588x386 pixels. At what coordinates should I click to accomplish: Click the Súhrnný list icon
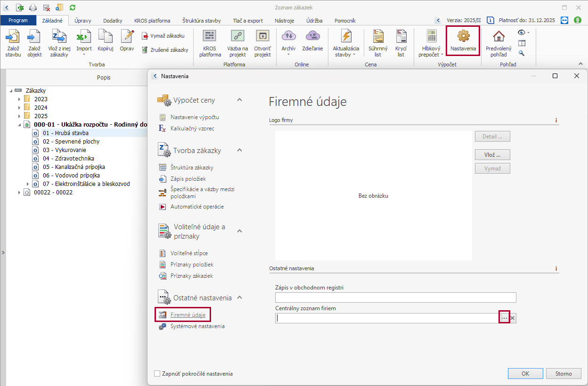pos(377,37)
